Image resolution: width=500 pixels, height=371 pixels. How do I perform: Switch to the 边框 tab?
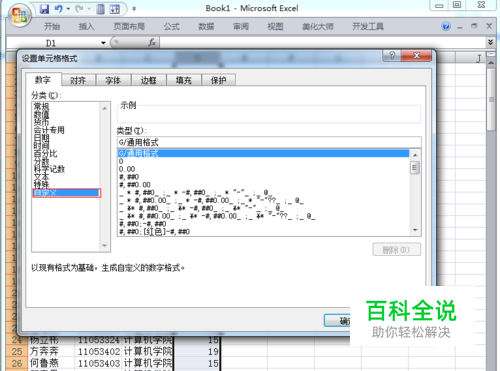(x=149, y=80)
